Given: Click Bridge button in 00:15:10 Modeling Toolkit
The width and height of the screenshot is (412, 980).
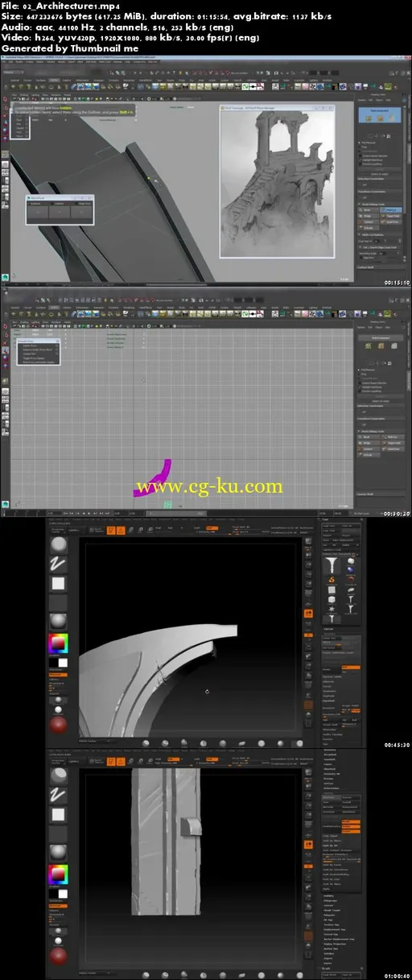Looking at the screenshot, I should click(x=368, y=216).
